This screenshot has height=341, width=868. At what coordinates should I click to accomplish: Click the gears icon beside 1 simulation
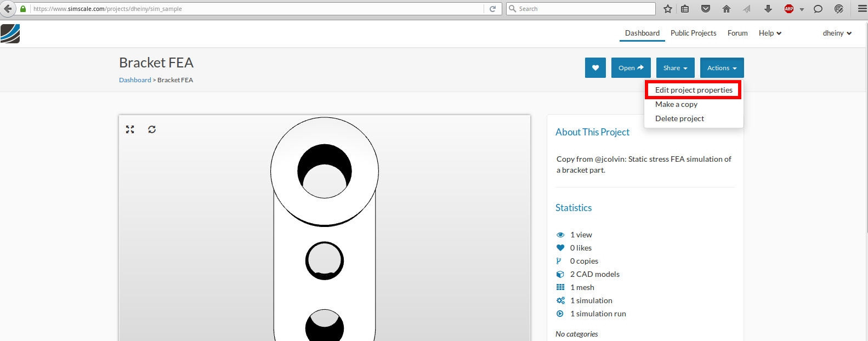[x=560, y=300]
